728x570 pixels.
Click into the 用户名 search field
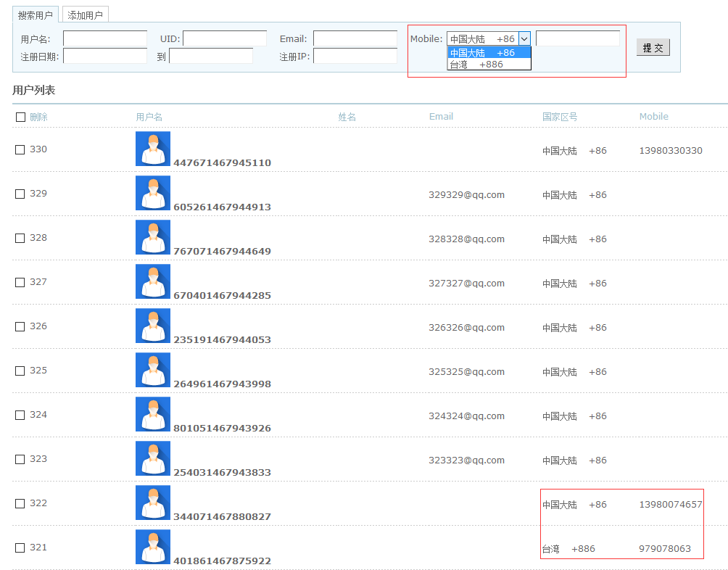click(105, 38)
